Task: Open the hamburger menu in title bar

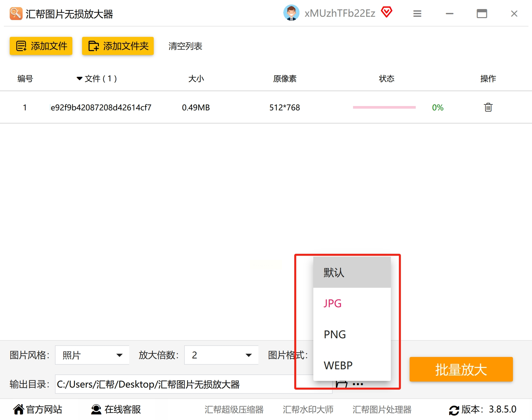Action: [417, 14]
